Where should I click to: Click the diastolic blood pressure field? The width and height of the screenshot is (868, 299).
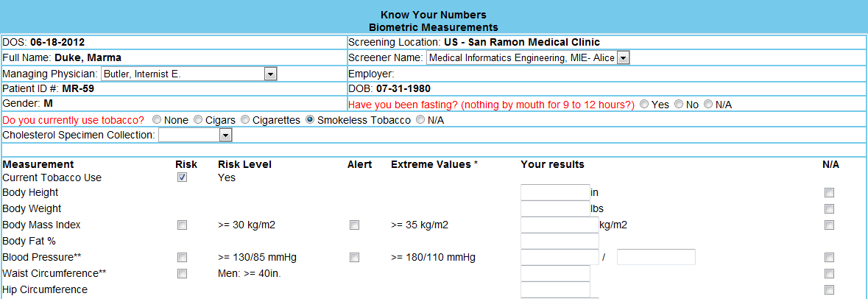click(x=656, y=258)
